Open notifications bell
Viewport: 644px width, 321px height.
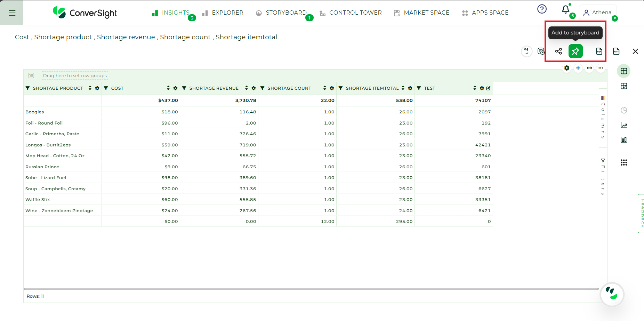click(566, 10)
